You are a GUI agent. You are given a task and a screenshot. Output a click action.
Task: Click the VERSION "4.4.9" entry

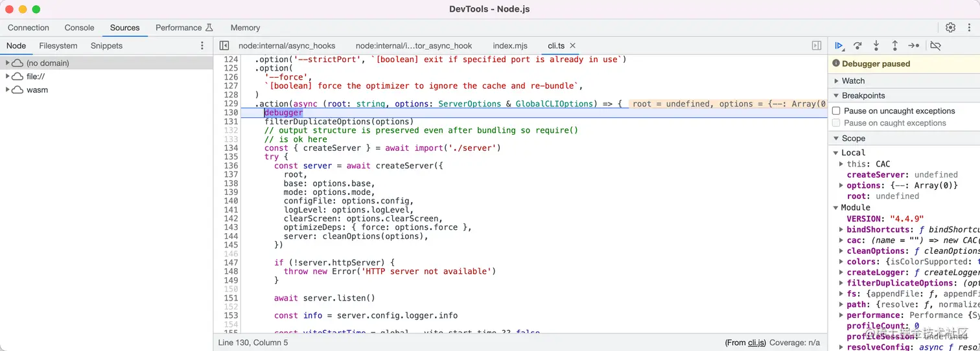click(x=885, y=219)
